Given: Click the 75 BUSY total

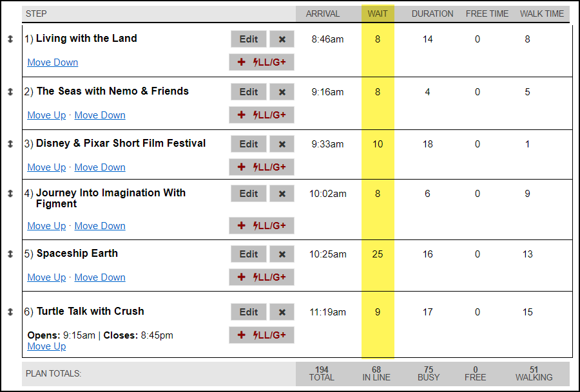Looking at the screenshot, I should 429,373.
